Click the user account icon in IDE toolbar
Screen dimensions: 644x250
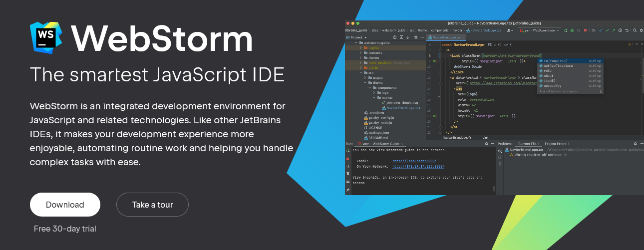tap(510, 30)
